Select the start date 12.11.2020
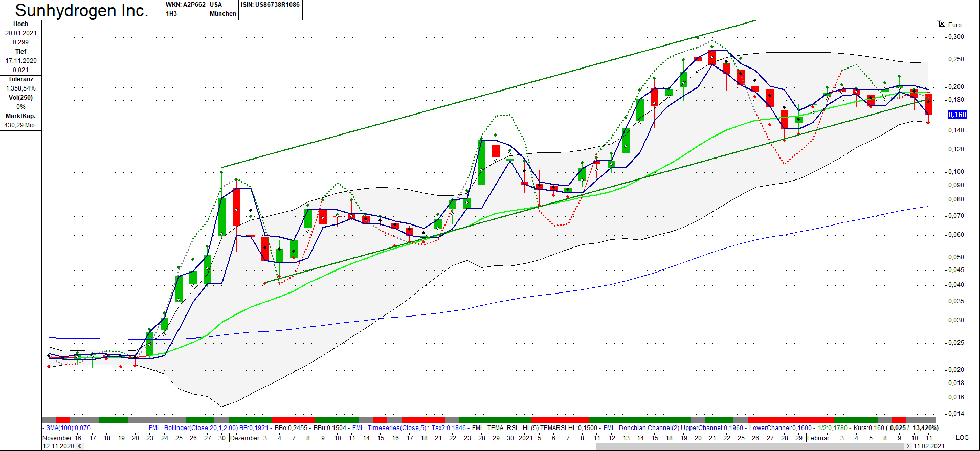Viewport: 980px width, 451px height. click(x=58, y=446)
